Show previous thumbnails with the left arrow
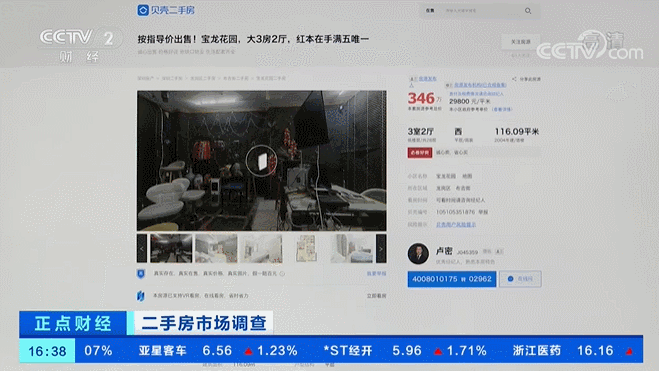Image resolution: width=659 pixels, height=371 pixels. tap(142, 248)
